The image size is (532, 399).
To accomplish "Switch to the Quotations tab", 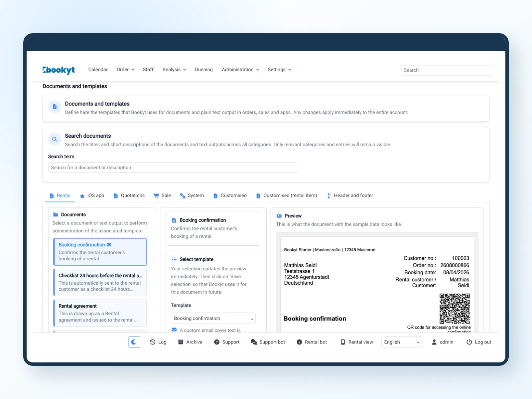I will pyautogui.click(x=129, y=196).
